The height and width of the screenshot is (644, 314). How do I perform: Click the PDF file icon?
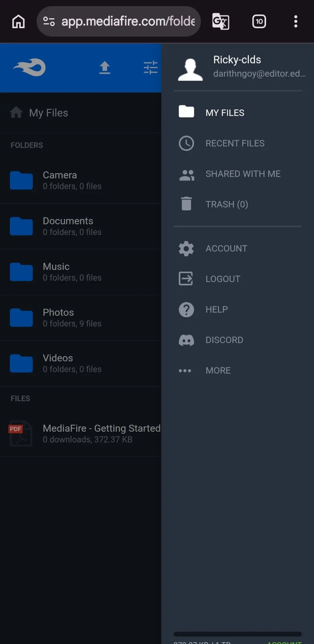point(21,433)
